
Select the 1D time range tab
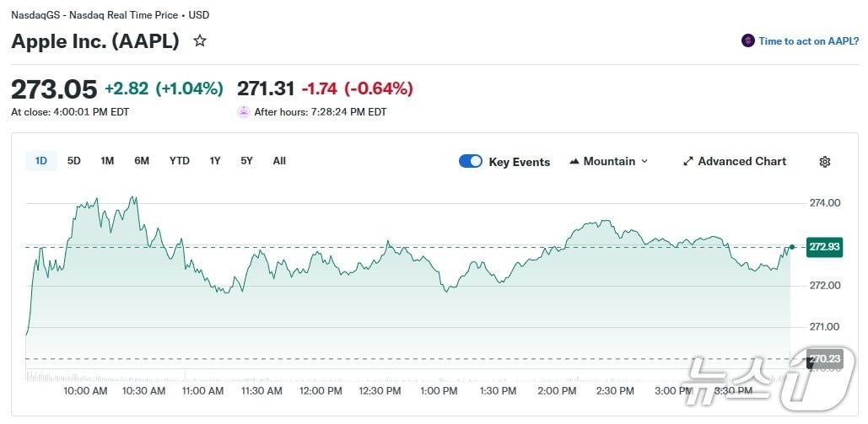pyautogui.click(x=41, y=160)
